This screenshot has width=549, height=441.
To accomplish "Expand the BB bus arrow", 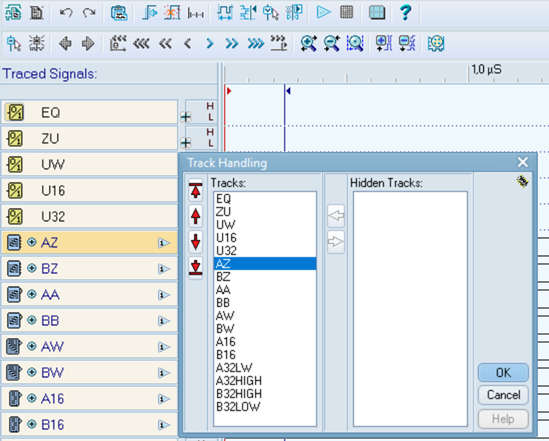I will tap(164, 321).
